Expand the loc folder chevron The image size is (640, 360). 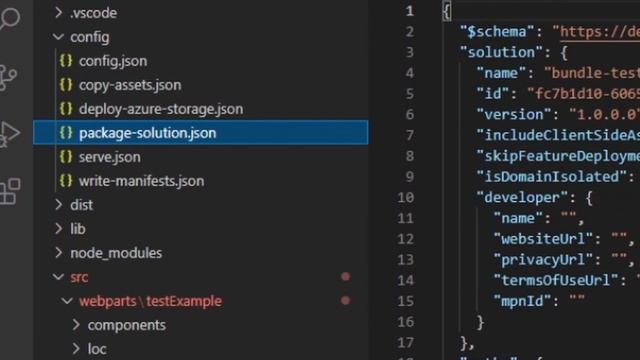coord(76,349)
